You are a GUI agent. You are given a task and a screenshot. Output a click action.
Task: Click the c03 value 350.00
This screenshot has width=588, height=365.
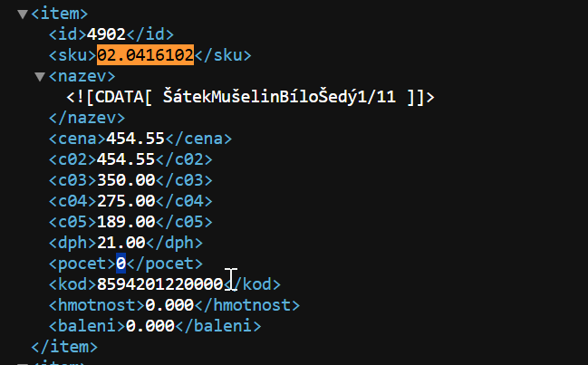[x=126, y=180]
